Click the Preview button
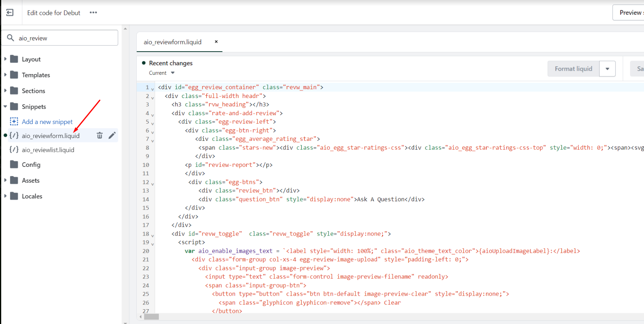The width and height of the screenshot is (644, 324). pos(628,13)
